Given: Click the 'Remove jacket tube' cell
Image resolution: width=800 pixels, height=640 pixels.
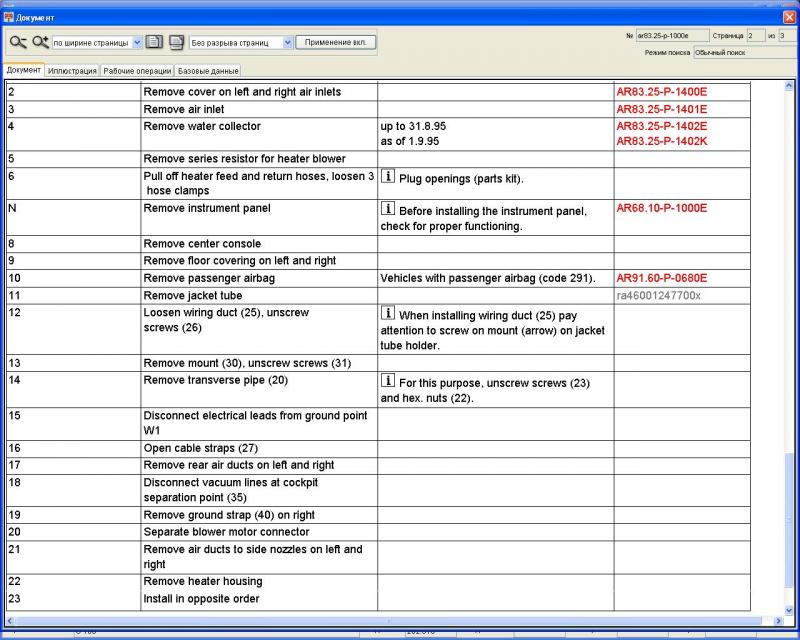Looking at the screenshot, I should tap(259, 296).
